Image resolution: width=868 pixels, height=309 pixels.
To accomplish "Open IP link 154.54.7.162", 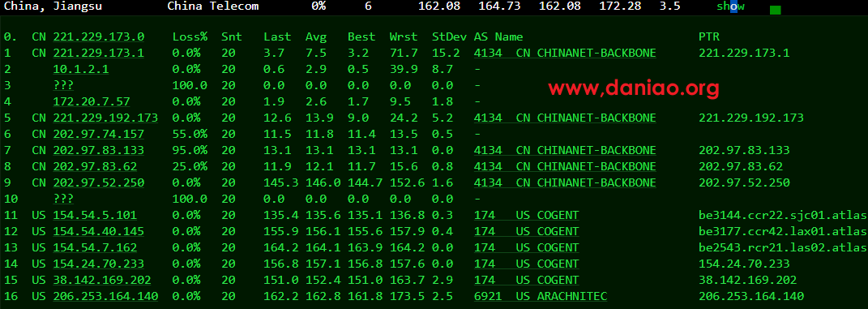I will click(95, 247).
